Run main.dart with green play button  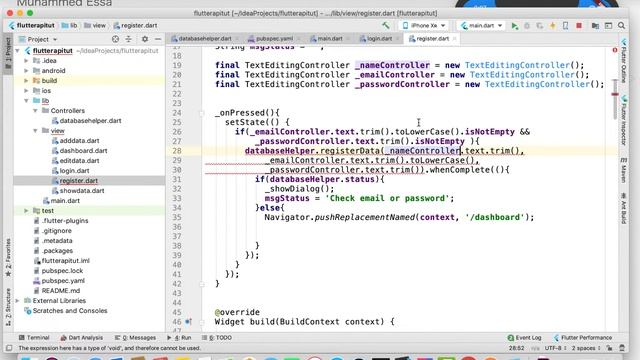click(x=514, y=26)
